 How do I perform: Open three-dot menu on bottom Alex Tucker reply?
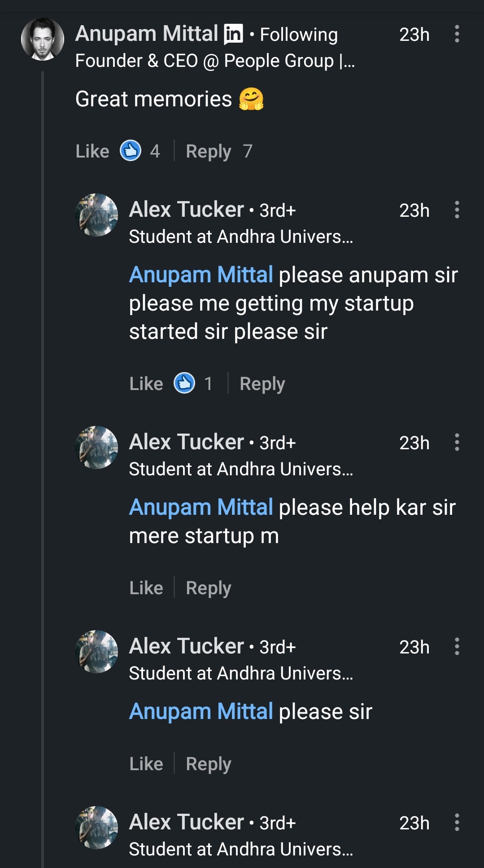coord(457,823)
